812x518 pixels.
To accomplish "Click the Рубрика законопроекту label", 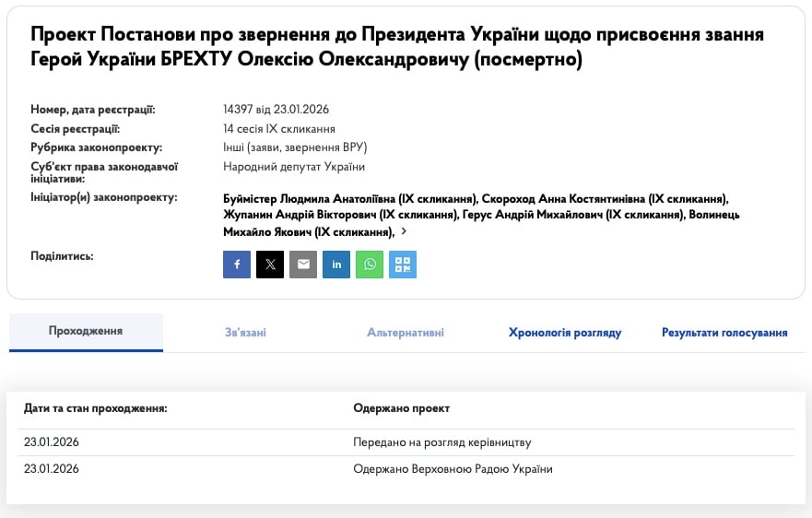I will [x=97, y=147].
